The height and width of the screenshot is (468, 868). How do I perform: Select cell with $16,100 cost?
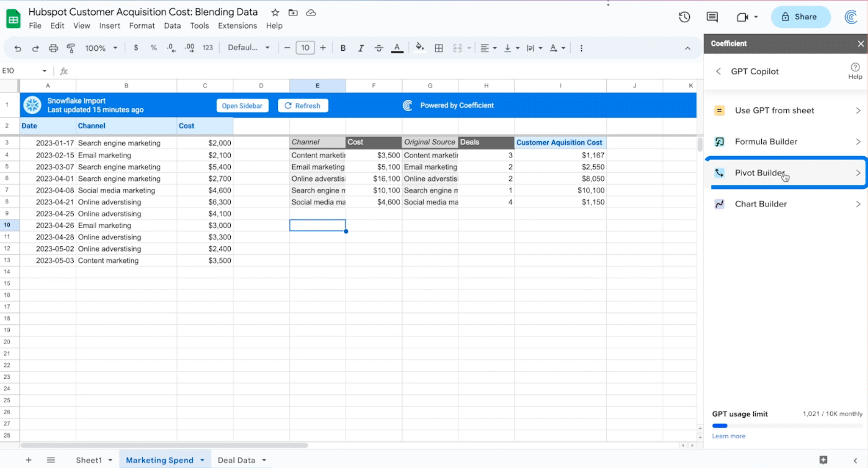click(374, 179)
